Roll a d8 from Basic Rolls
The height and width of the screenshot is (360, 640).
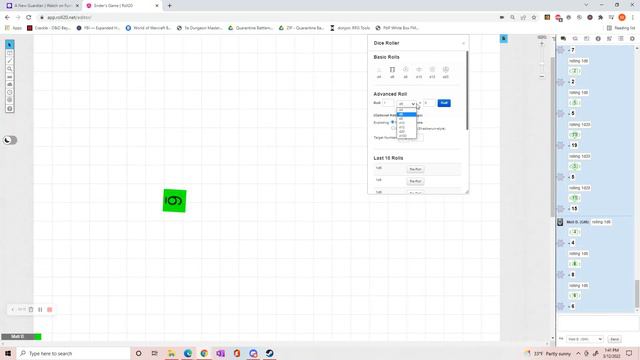pos(405,72)
